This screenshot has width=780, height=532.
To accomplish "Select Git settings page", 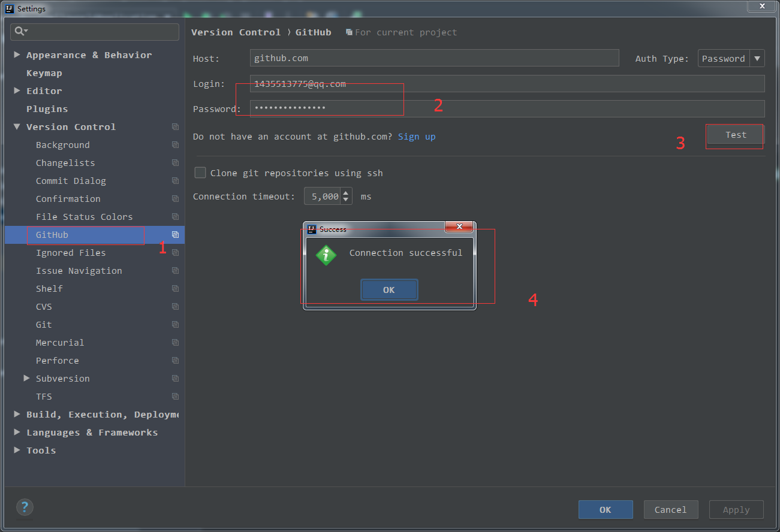I will (x=44, y=325).
